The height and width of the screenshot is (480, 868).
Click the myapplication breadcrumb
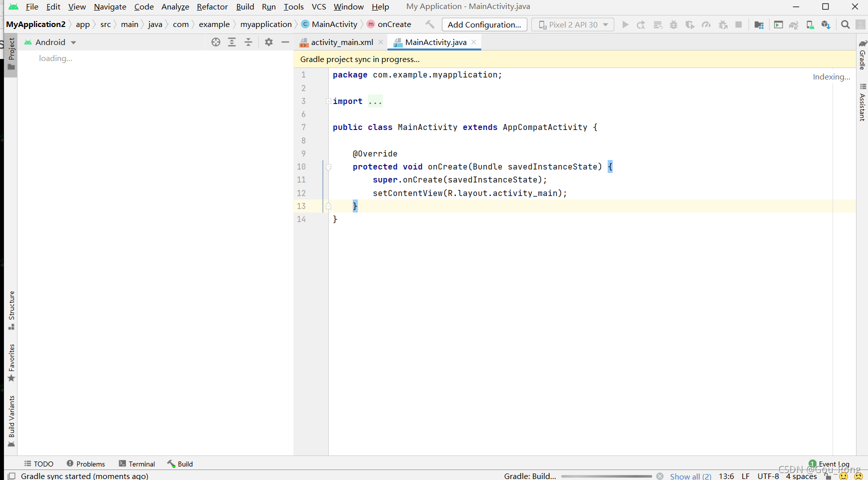pos(266,24)
